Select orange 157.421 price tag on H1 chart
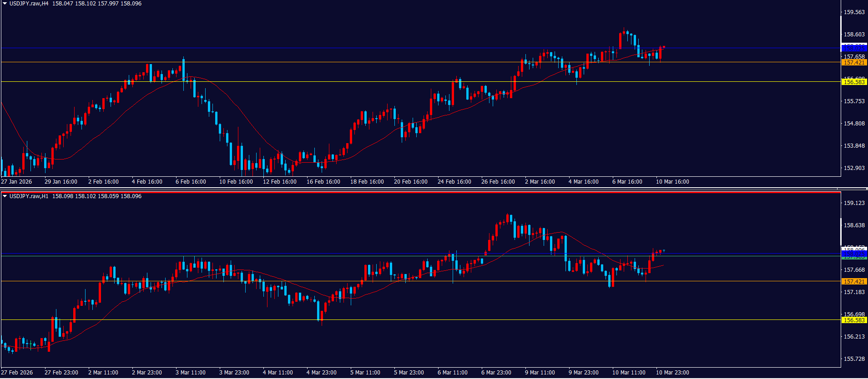This screenshot has height=379, width=868. 854,282
